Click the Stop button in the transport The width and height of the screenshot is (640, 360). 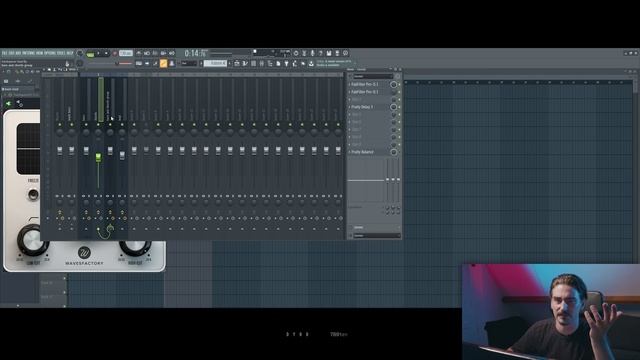(106, 53)
